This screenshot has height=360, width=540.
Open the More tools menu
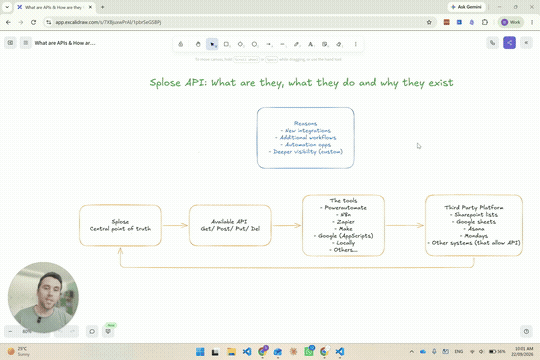pyautogui.click(x=356, y=44)
